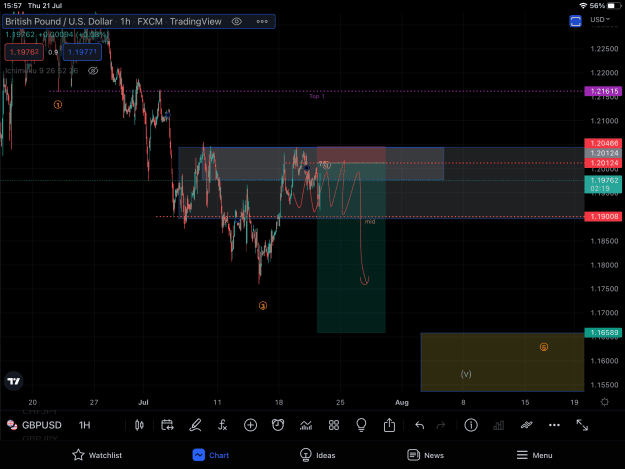Tap the red sell price 1.19762 button
Screen dimensions: 625x469
coord(24,52)
